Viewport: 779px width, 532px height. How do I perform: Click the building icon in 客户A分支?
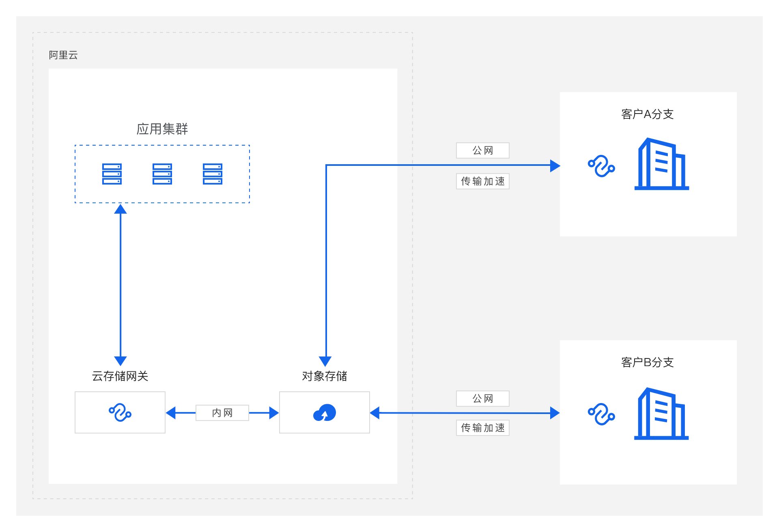(661, 164)
